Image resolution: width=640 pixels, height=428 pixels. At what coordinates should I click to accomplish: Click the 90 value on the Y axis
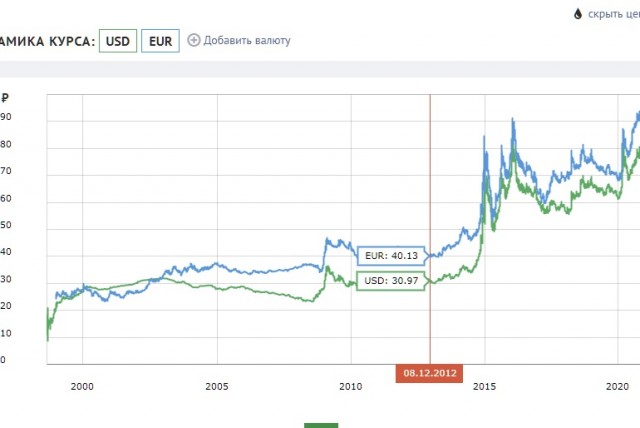coord(6,117)
